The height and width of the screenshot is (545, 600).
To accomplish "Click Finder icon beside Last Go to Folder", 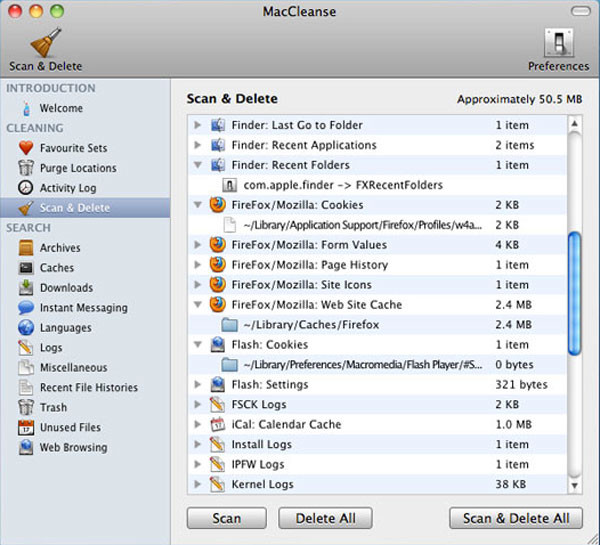I will coord(217,125).
